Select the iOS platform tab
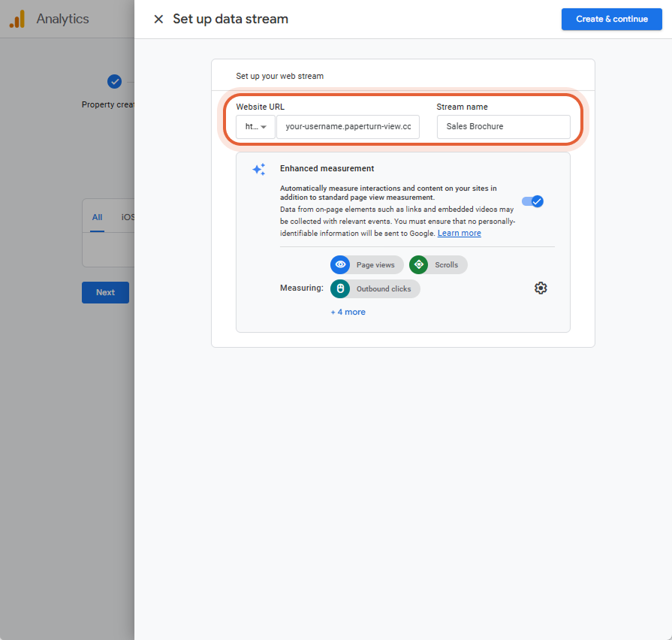 [x=128, y=217]
